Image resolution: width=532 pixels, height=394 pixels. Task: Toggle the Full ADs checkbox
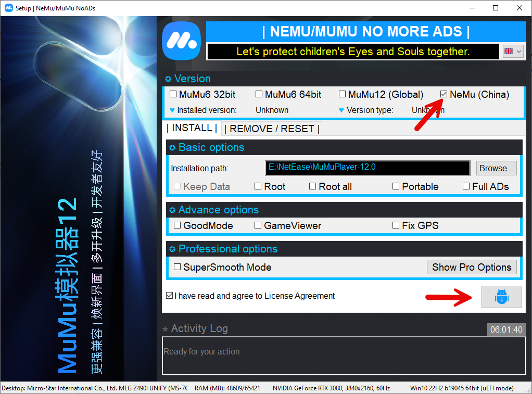click(466, 186)
